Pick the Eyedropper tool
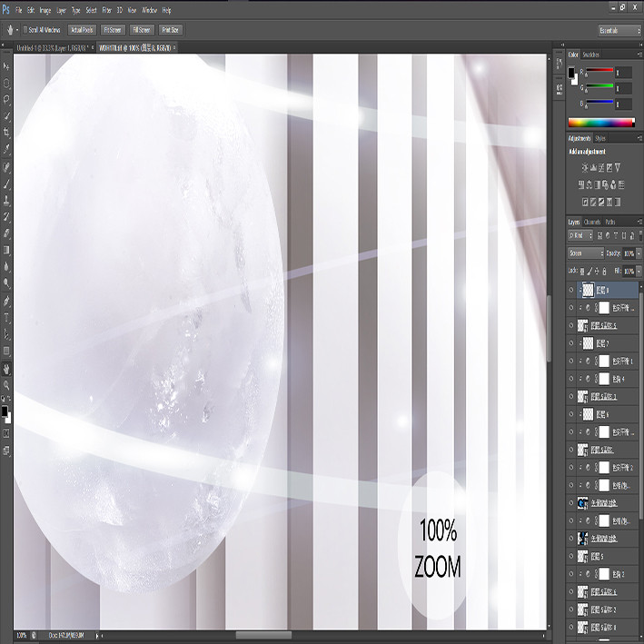 pos(6,148)
